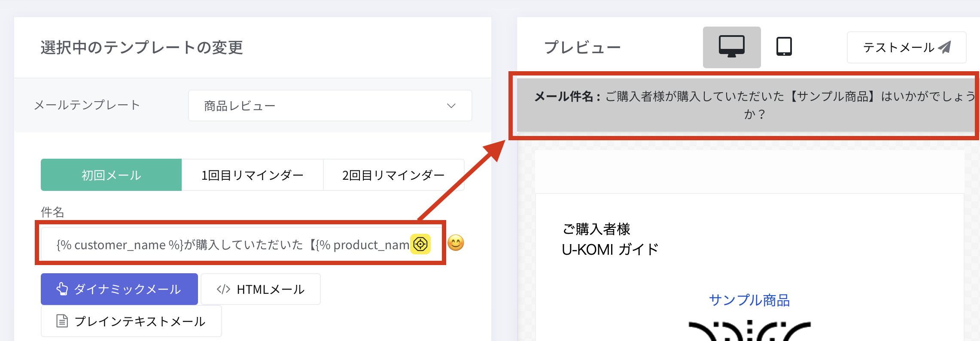Focus the 件名 subject input field
980x341 pixels.
(232, 244)
